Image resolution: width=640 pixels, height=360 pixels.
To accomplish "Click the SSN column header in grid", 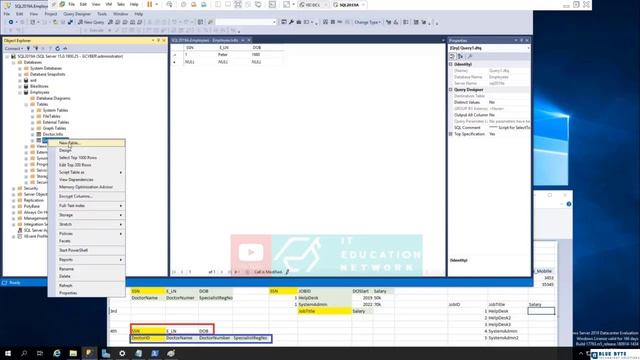I will tap(200, 48).
